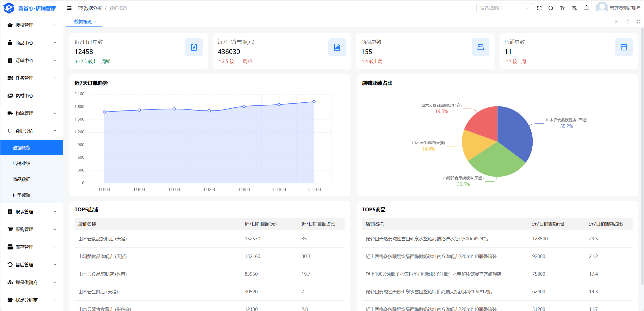Toggle fullscreen mode icon
Image resolution: width=644 pixels, height=311 pixels.
point(539,8)
